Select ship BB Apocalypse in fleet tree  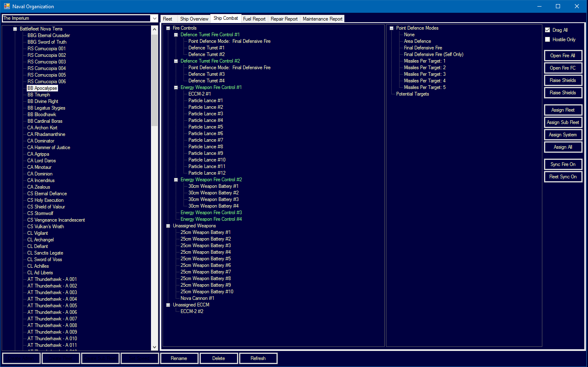tap(42, 88)
